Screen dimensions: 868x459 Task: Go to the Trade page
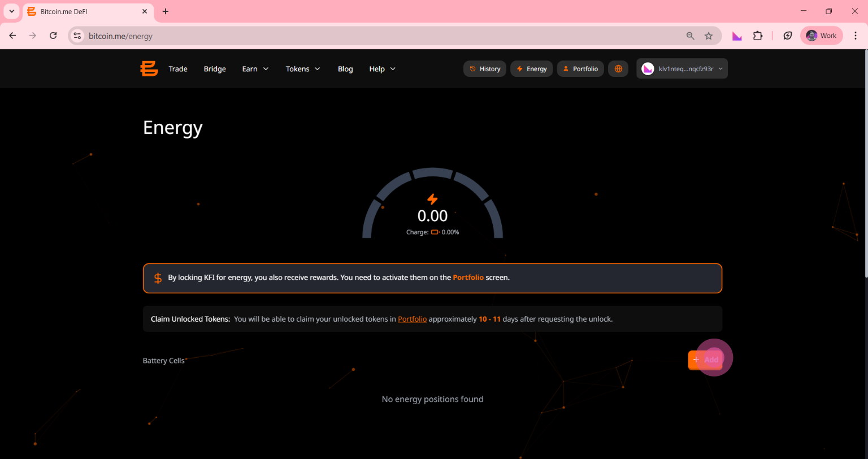pyautogui.click(x=178, y=69)
